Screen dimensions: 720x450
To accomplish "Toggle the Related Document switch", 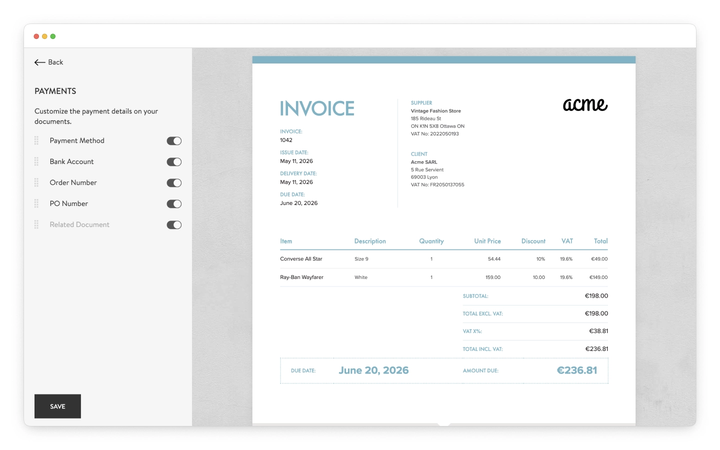I will [x=174, y=225].
